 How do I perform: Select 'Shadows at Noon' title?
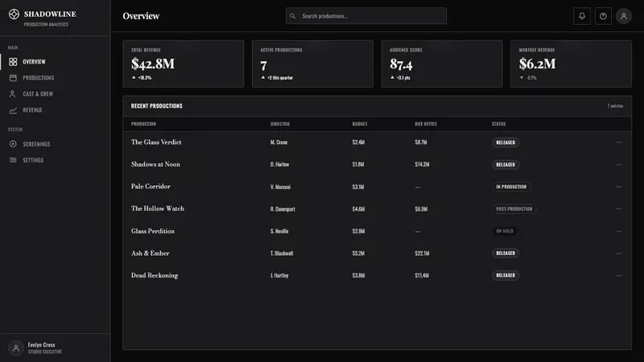pyautogui.click(x=155, y=164)
